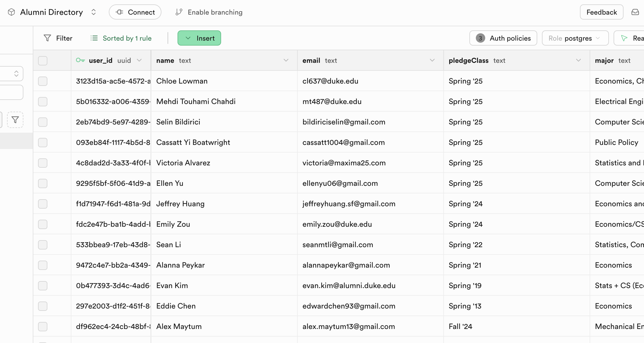Screen dimensions: 644x343
Task: Click the Connect button
Action: [x=135, y=12]
